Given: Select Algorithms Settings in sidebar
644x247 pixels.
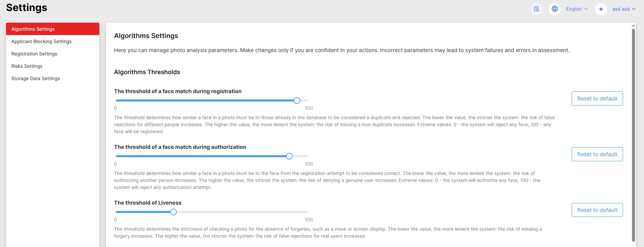Looking at the screenshot, I should click(33, 29).
